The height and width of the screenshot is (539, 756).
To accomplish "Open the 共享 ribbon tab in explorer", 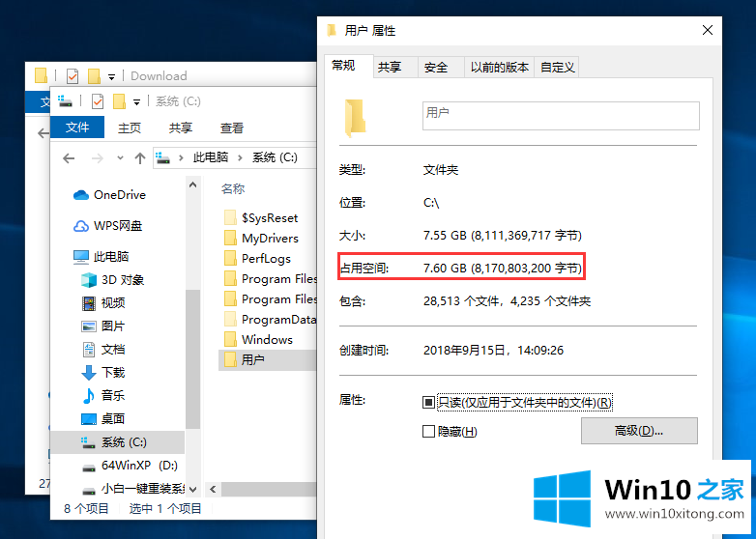I will click(x=181, y=128).
